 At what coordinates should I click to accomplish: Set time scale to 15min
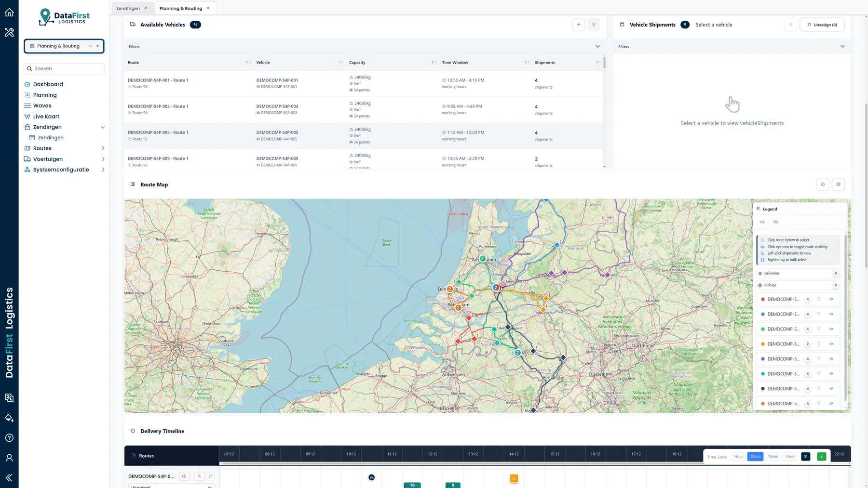click(773, 456)
